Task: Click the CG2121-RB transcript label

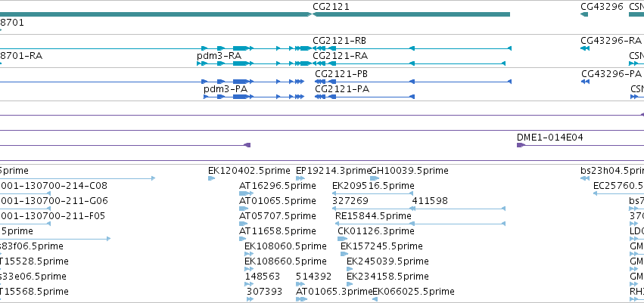Action: click(339, 41)
